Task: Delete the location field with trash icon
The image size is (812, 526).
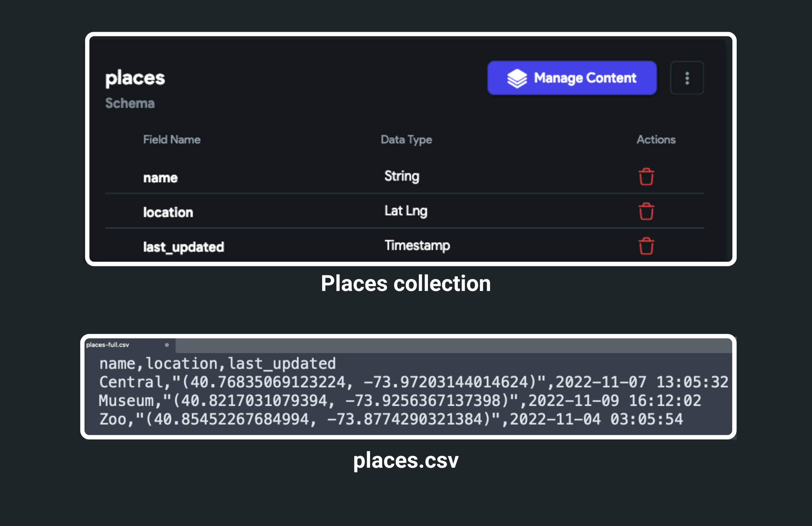Action: [646, 211]
